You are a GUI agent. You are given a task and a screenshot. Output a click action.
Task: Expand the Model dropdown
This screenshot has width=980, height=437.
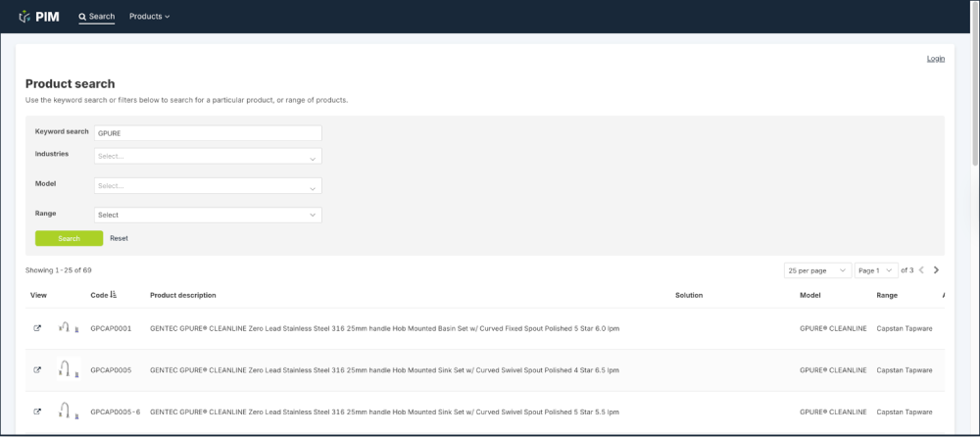[x=208, y=186]
